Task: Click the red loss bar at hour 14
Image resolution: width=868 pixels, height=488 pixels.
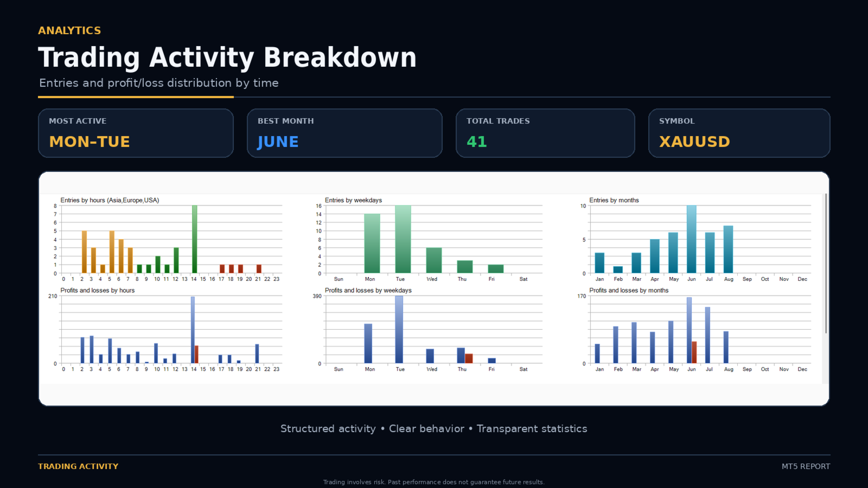Action: pyautogui.click(x=196, y=354)
